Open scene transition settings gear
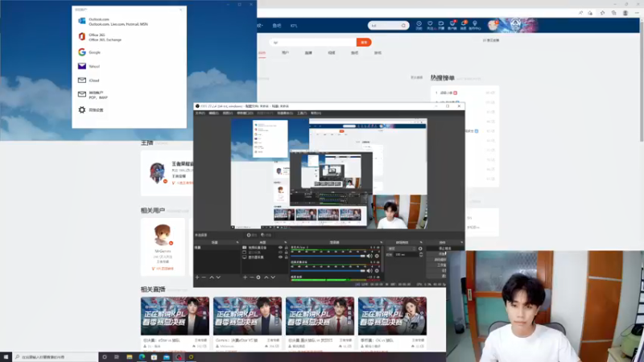Screen dimensions: 644x362 pyautogui.click(x=420, y=249)
